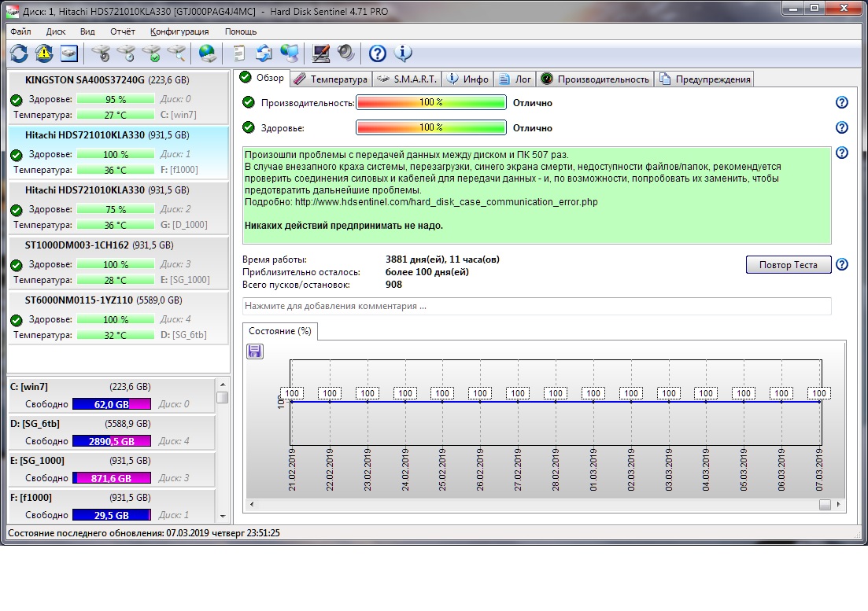The width and height of the screenshot is (868, 611).
Task: Select the ST6000NM0115-1YZ110 disk
Action: pyautogui.click(x=119, y=318)
